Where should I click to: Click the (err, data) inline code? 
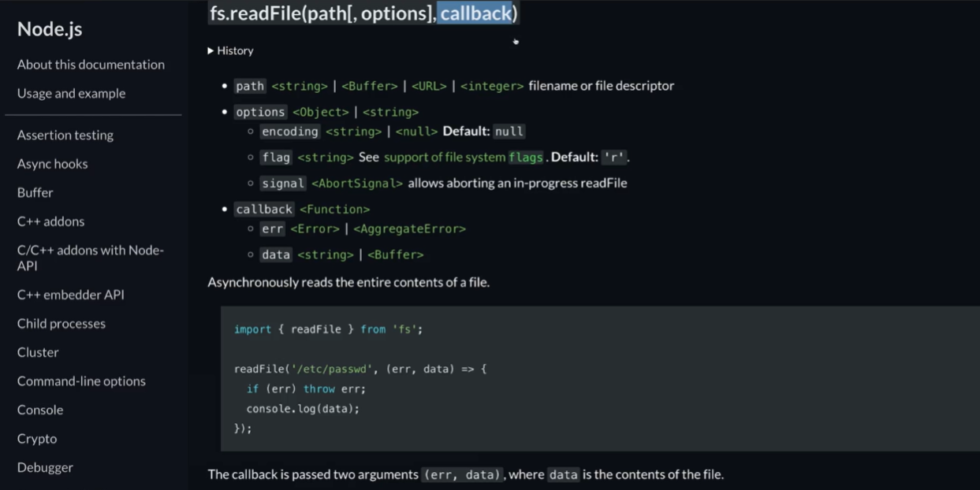[x=463, y=474]
